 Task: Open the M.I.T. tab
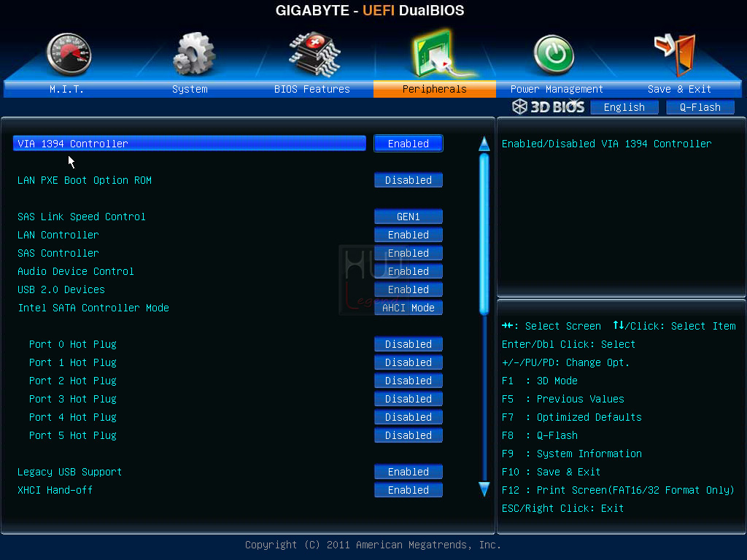pyautogui.click(x=66, y=89)
